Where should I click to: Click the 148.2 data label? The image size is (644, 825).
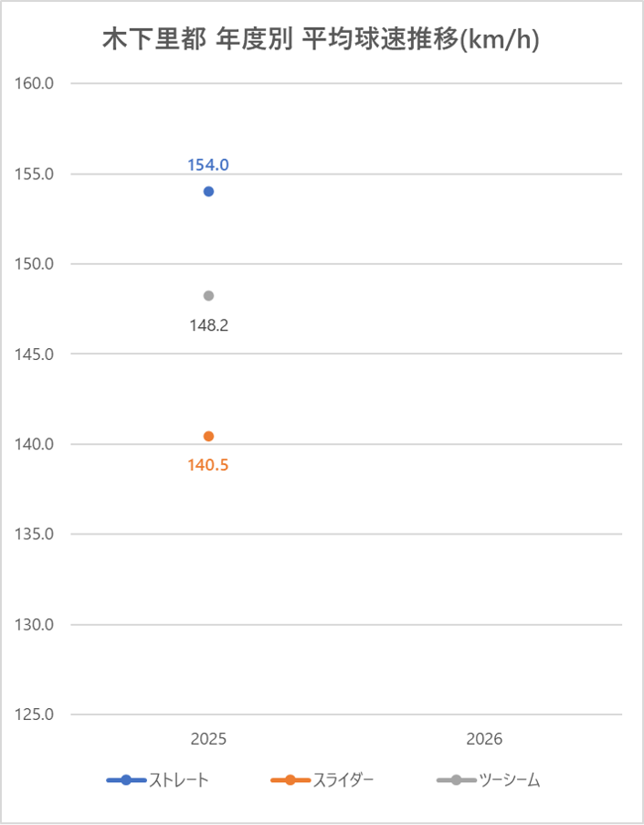[208, 324]
